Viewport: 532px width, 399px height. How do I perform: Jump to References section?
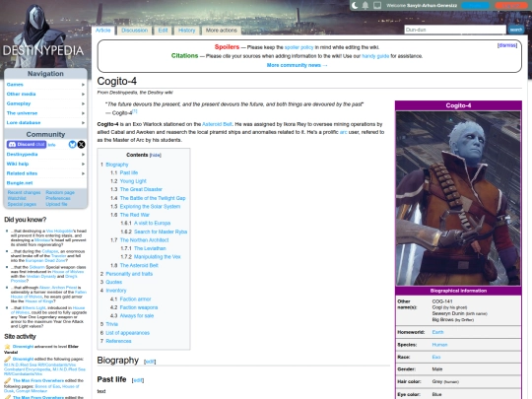pos(118,341)
